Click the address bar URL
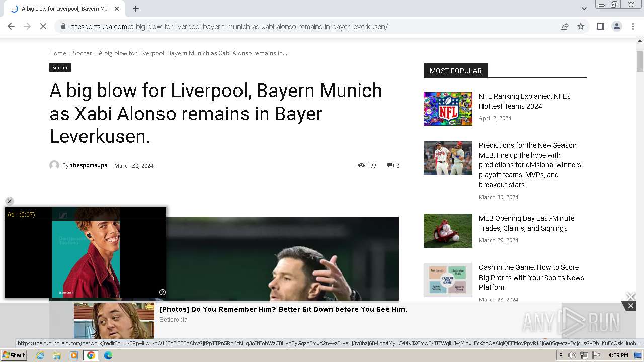Screen dimensions: 644x362 click(x=229, y=26)
